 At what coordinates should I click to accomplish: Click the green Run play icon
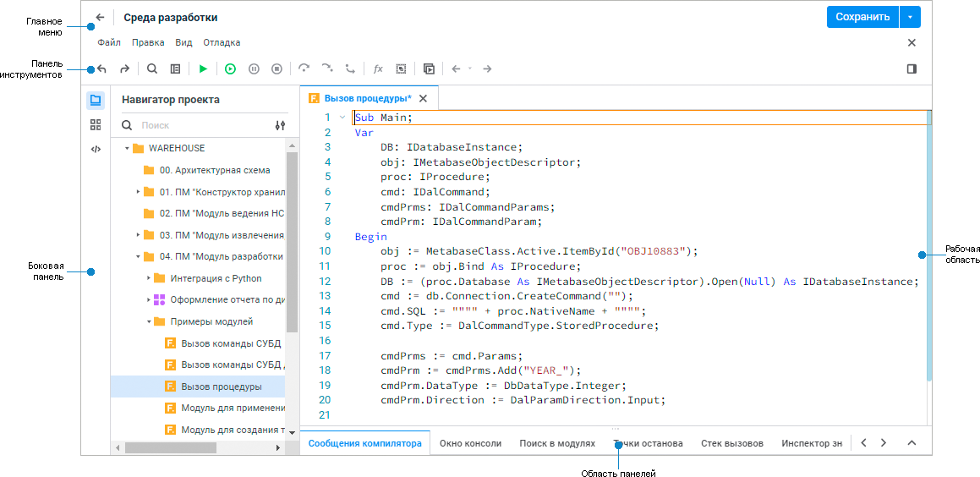pyautogui.click(x=203, y=69)
